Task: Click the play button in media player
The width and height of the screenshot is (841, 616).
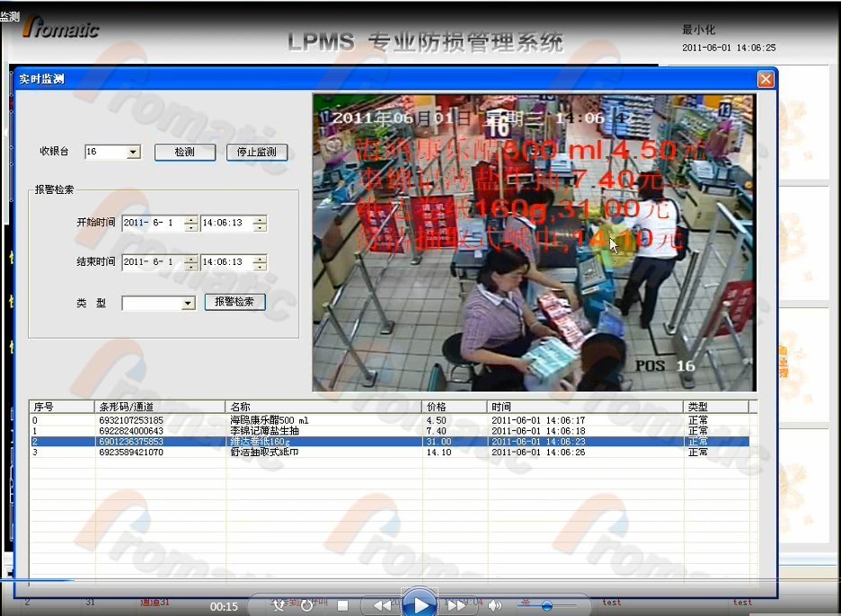Action: click(x=419, y=605)
